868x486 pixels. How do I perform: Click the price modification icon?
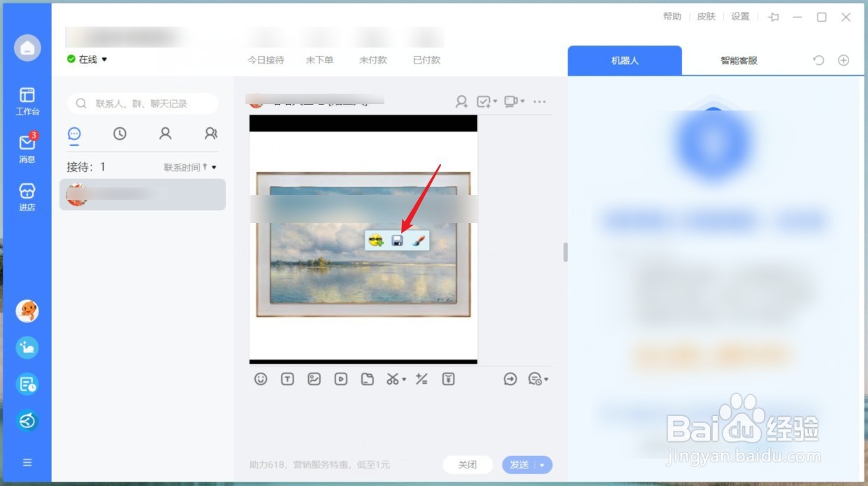[x=421, y=378]
